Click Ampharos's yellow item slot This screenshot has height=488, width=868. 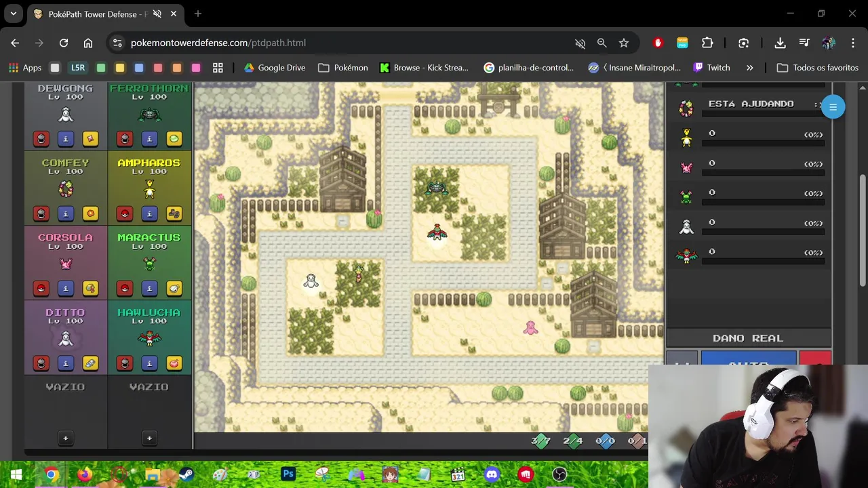pyautogui.click(x=174, y=213)
